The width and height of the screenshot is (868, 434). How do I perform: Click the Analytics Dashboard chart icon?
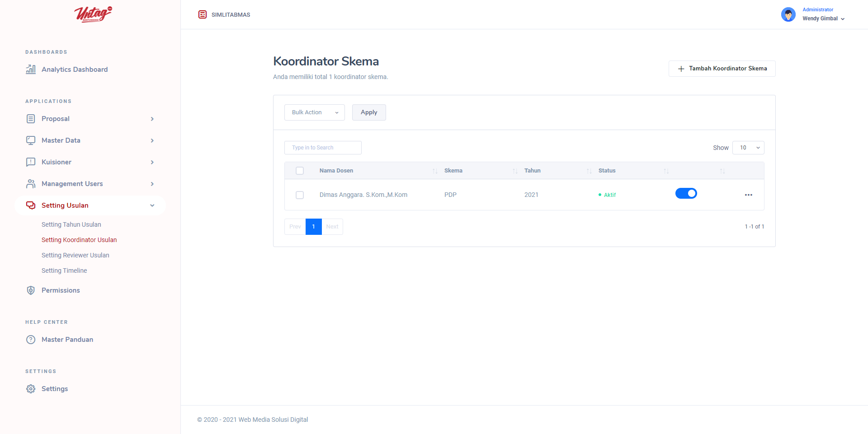(31, 69)
